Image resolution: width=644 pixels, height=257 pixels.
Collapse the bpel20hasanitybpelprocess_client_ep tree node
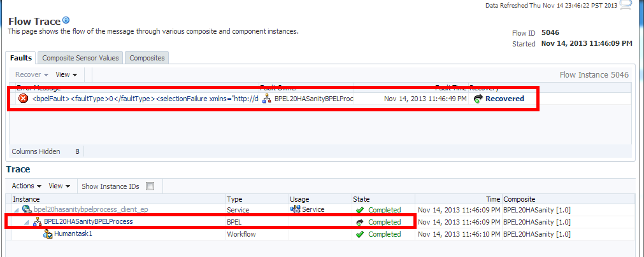(17, 210)
